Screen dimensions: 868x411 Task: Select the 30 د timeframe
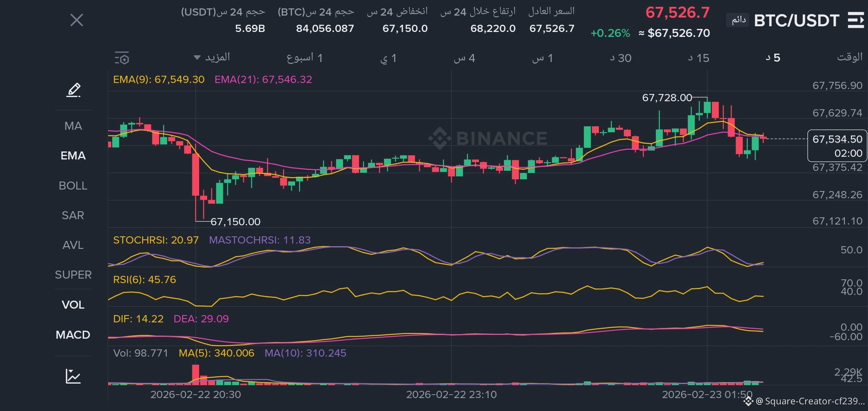coord(621,58)
